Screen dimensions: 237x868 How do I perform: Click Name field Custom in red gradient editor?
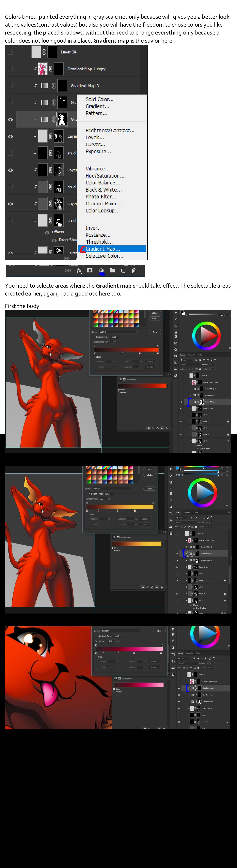[x=117, y=332]
